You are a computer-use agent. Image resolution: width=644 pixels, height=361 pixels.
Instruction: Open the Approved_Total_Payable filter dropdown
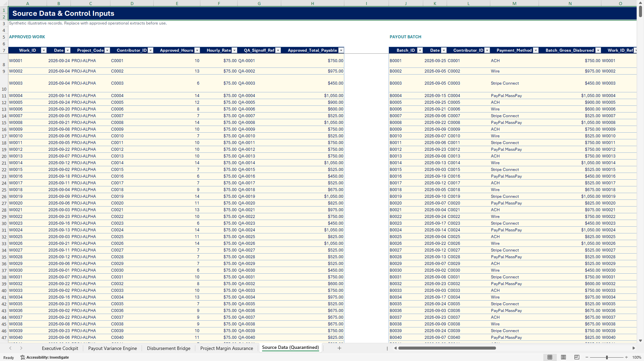(341, 50)
